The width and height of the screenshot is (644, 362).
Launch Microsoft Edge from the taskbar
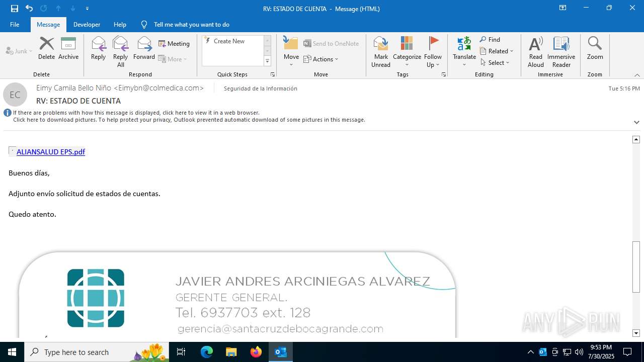tap(207, 352)
